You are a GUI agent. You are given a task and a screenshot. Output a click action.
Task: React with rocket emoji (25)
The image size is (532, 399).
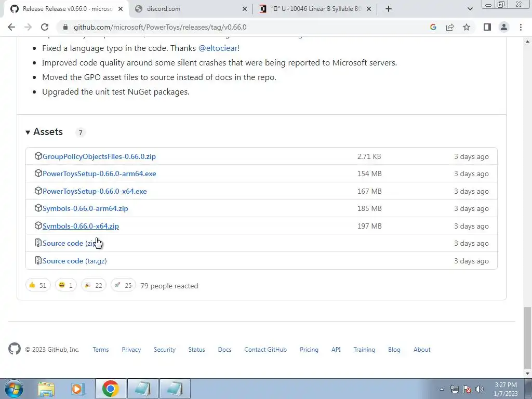coord(123,285)
